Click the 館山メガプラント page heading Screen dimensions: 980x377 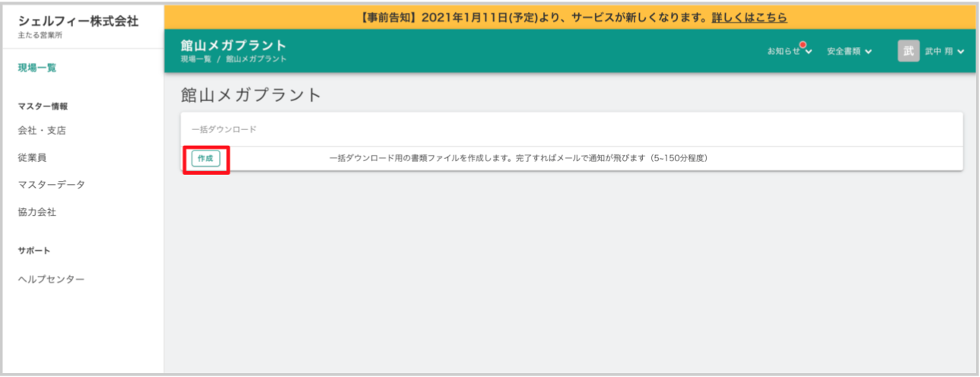pyautogui.click(x=251, y=95)
